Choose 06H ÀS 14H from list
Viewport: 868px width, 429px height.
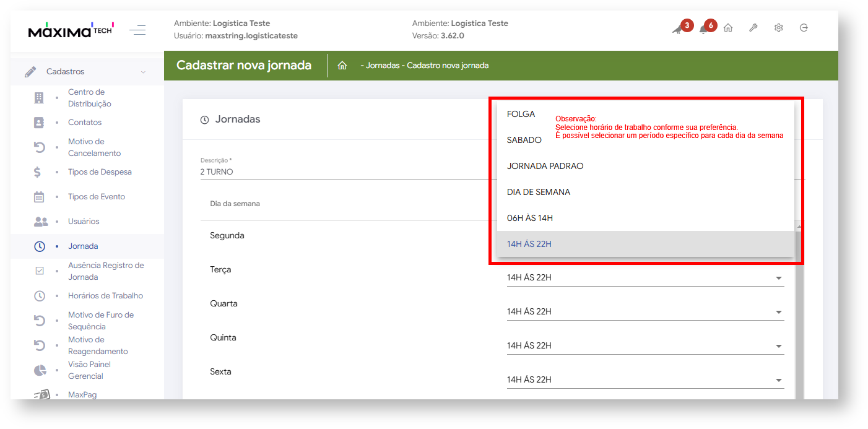pos(529,218)
